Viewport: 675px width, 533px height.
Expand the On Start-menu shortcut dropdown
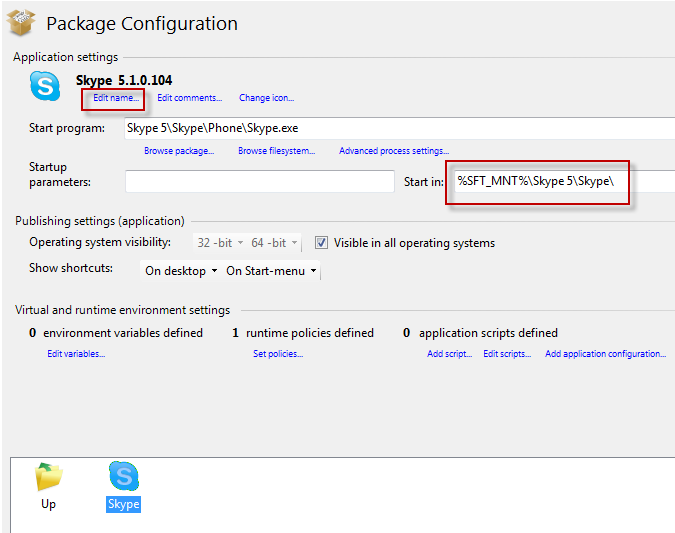[271, 271]
